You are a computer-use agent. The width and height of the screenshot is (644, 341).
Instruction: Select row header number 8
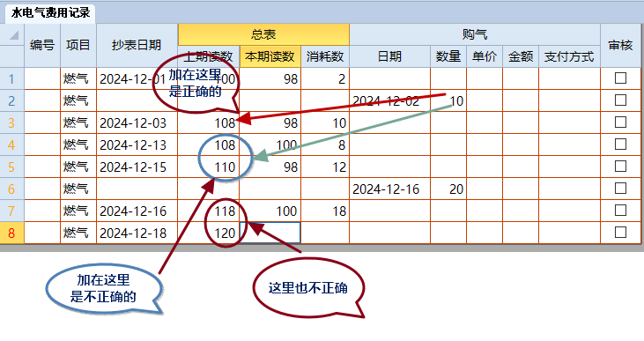click(x=12, y=233)
